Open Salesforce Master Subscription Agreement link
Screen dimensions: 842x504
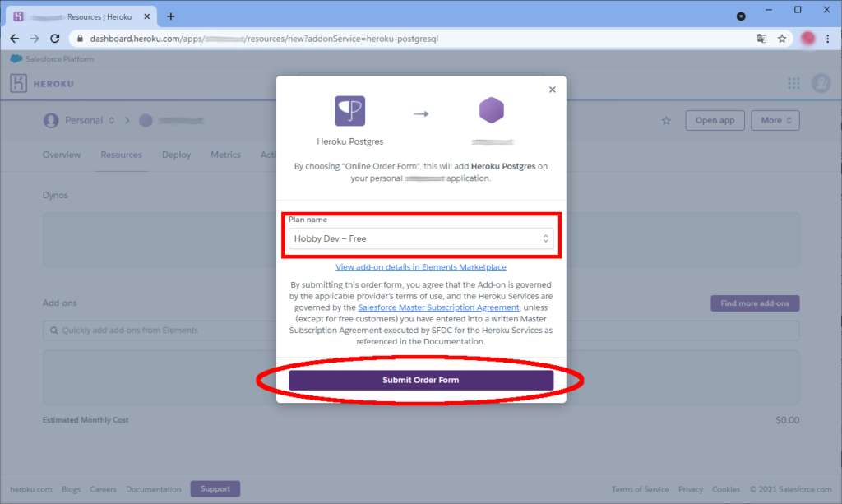[438, 307]
